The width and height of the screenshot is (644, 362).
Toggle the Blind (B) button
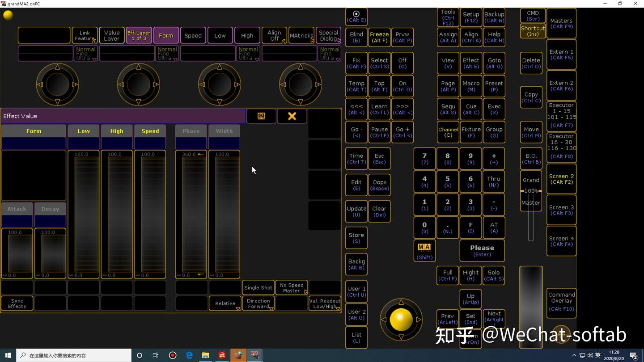[x=356, y=37]
